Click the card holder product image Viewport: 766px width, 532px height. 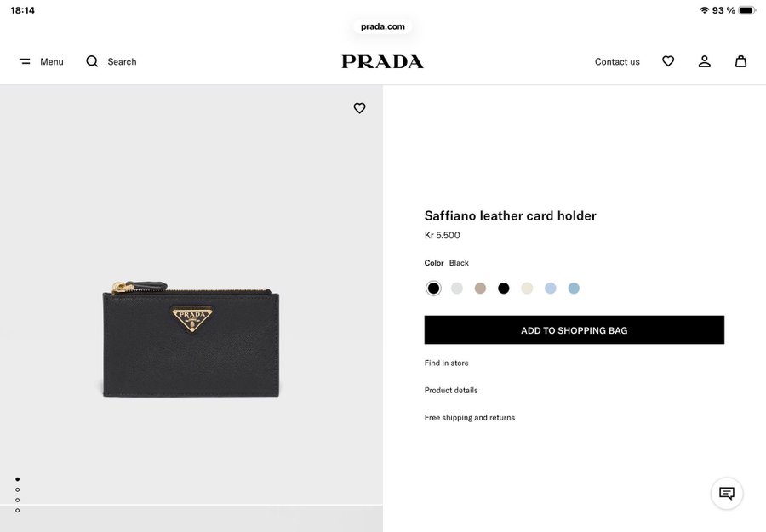[191, 340]
